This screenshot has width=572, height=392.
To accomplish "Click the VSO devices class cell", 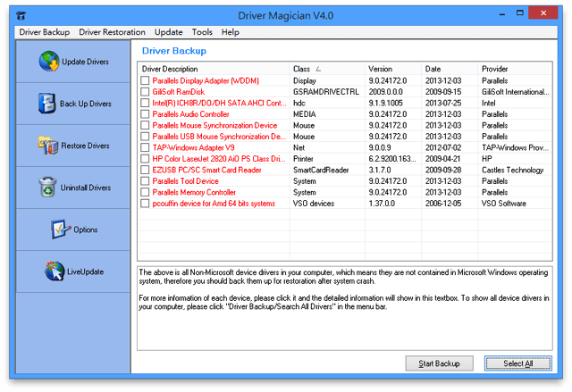I will pos(314,204).
